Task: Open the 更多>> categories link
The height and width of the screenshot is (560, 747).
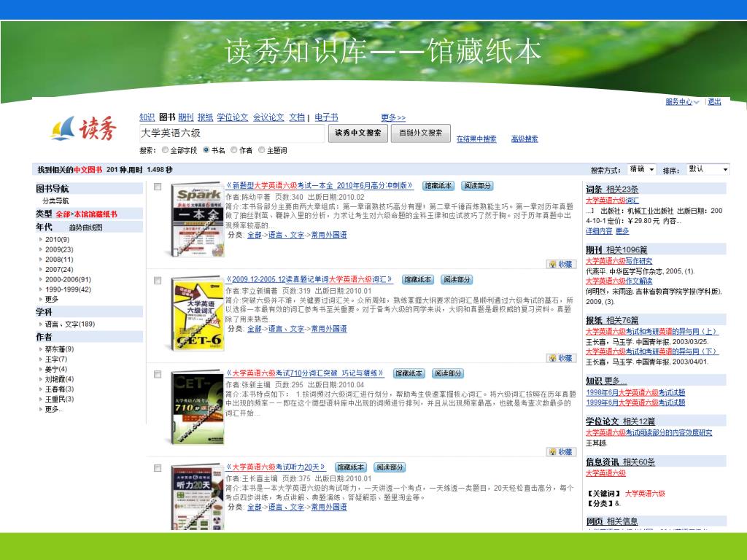Action: click(x=393, y=117)
